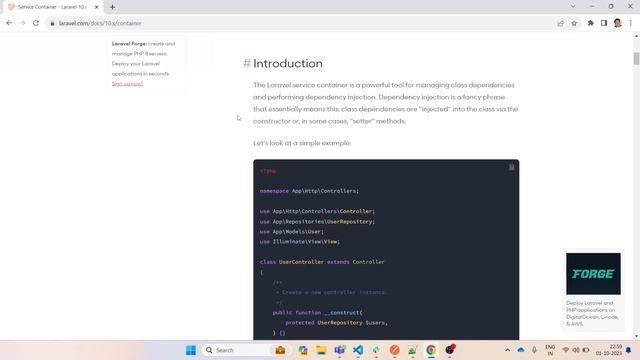Open the briefcase app next to taskbar search

pos(280,350)
